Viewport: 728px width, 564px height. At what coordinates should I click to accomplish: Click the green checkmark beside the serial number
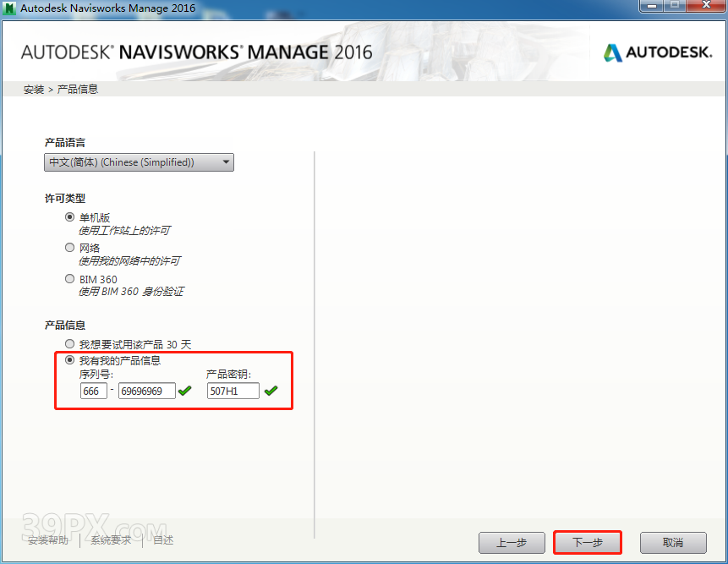click(x=185, y=391)
